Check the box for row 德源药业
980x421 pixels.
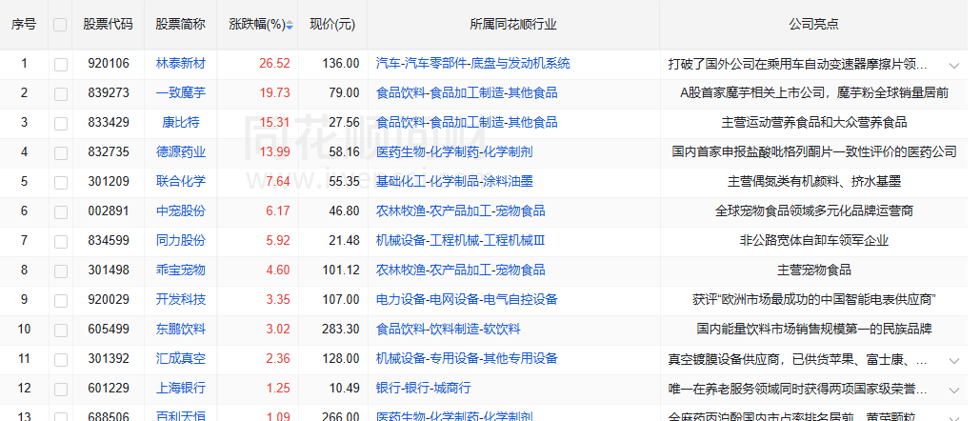click(61, 153)
